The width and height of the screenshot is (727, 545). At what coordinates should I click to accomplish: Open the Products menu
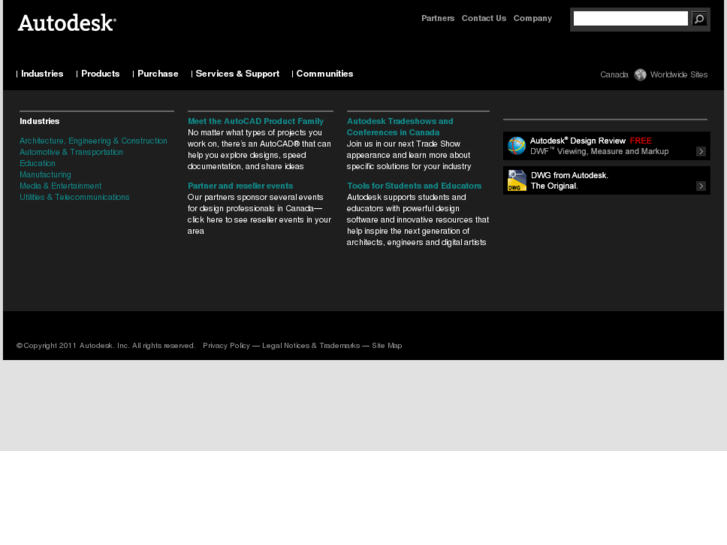click(100, 74)
